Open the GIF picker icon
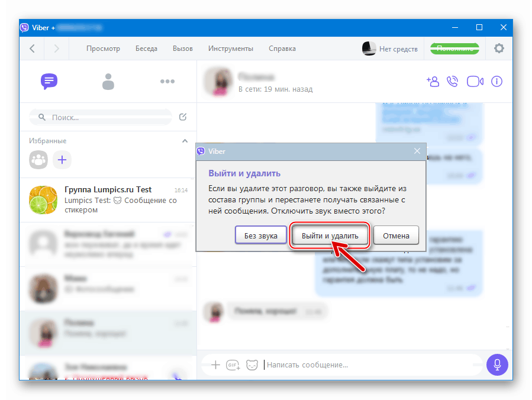This screenshot has width=532, height=400. point(232,365)
